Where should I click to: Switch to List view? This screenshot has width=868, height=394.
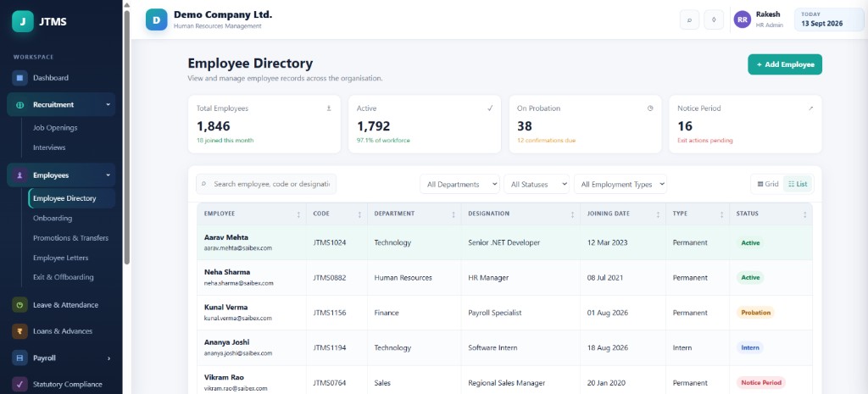(x=798, y=184)
